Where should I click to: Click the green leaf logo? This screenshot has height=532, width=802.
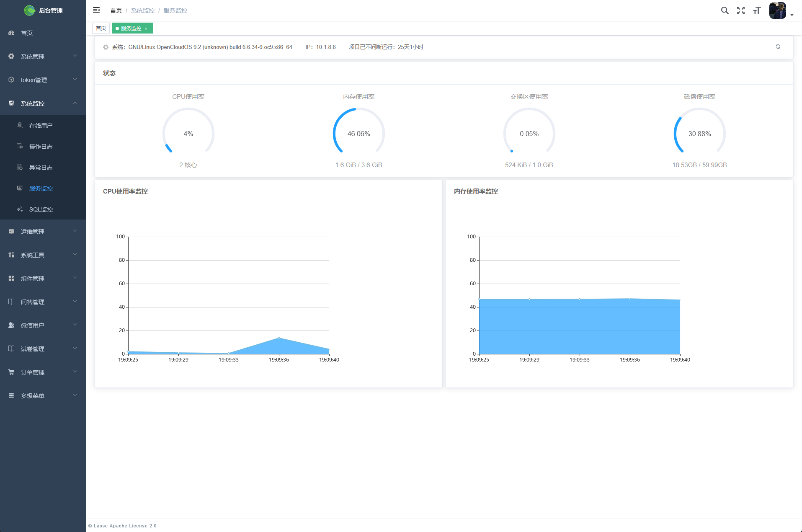point(30,10)
